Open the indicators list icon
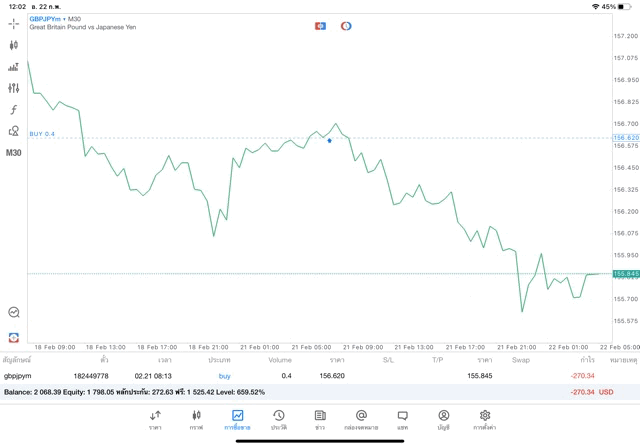The width and height of the screenshot is (640, 447). pos(13,67)
